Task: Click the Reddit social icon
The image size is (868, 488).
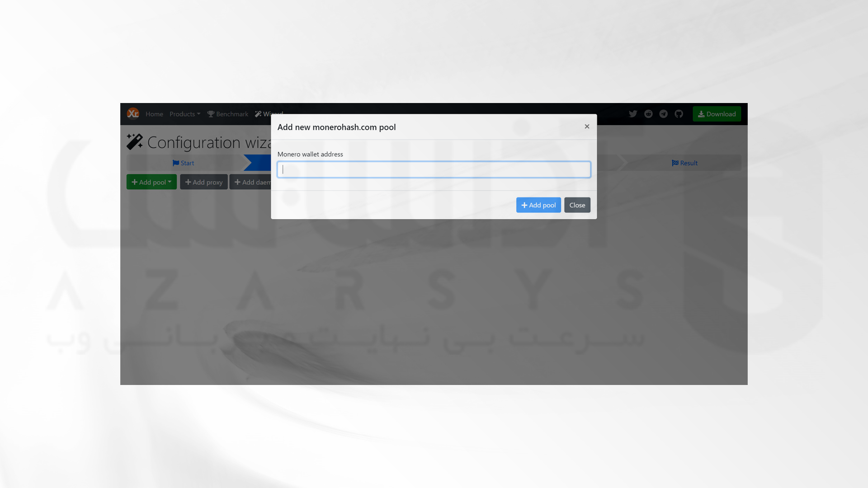Action: (649, 114)
